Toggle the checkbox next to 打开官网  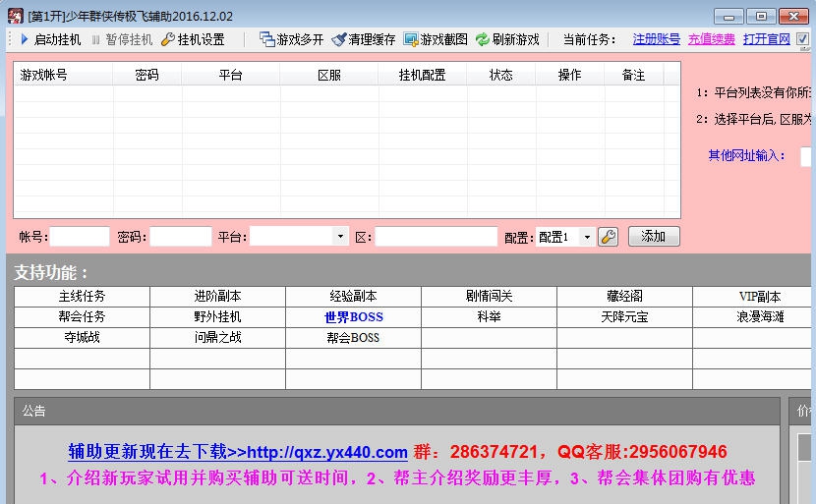point(802,39)
